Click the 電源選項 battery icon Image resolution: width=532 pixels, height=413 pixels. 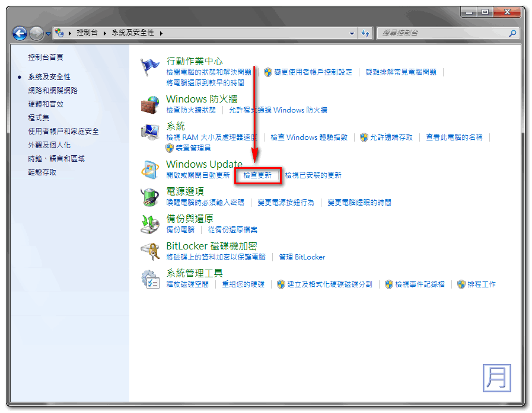click(149, 197)
